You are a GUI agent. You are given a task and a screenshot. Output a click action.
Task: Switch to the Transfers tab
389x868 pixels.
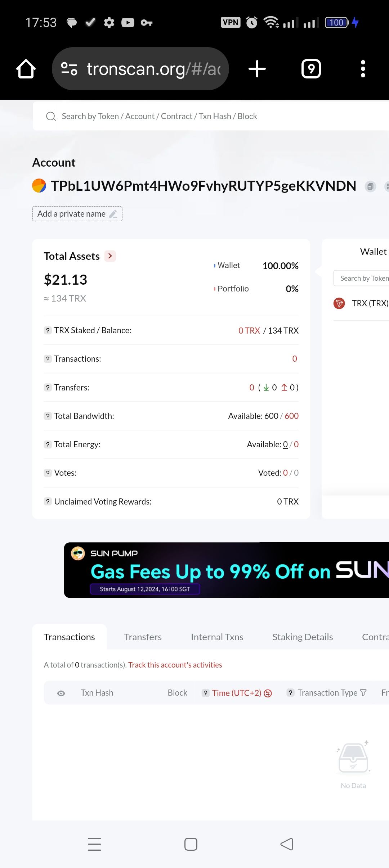click(x=143, y=637)
